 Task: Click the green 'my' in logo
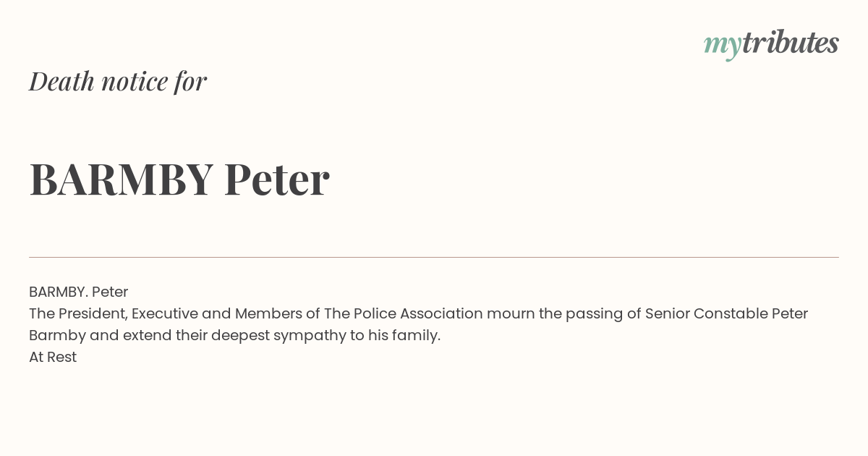723,46
